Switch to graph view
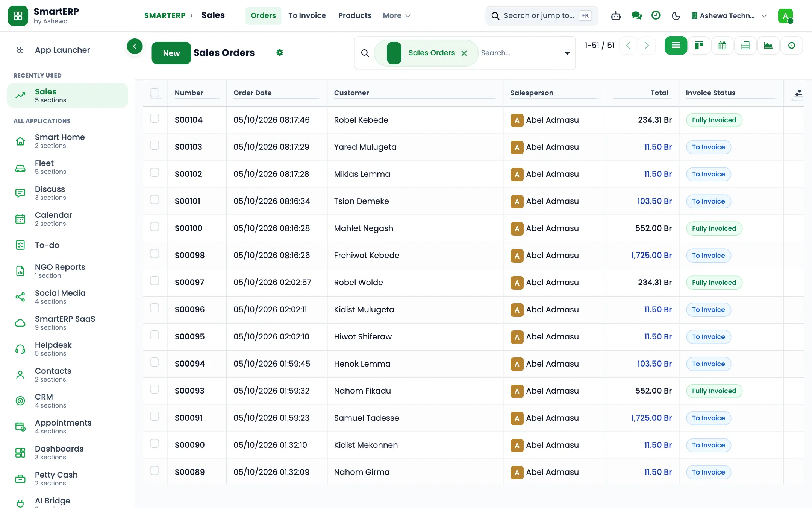The image size is (812, 508). (768, 46)
